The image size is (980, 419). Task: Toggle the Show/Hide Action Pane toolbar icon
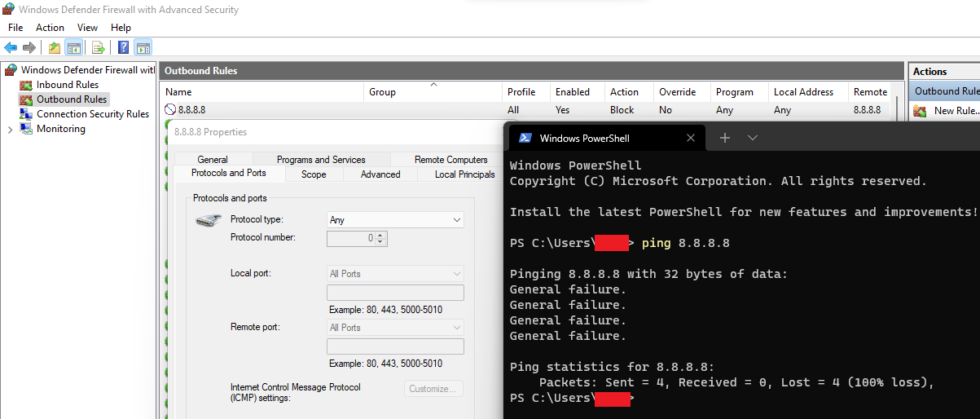click(x=143, y=47)
